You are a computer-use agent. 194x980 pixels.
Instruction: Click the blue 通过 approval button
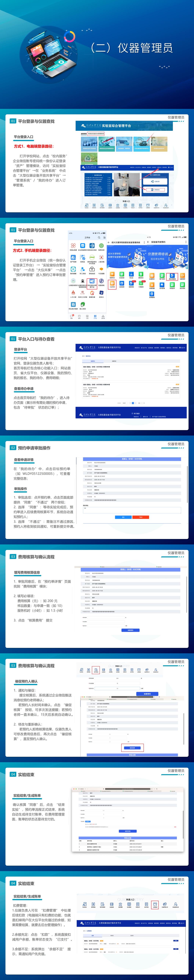[124, 517]
